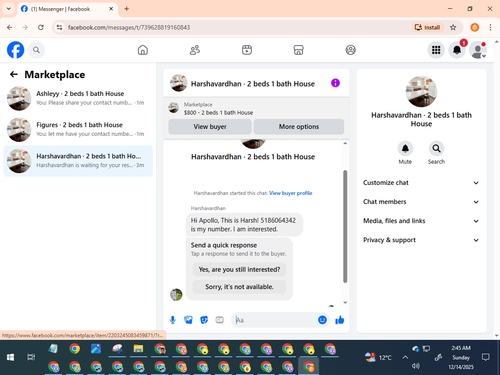Viewport: 500px width, 375px height.
Task: Open File Explorer from taskbar
Action: point(138,349)
